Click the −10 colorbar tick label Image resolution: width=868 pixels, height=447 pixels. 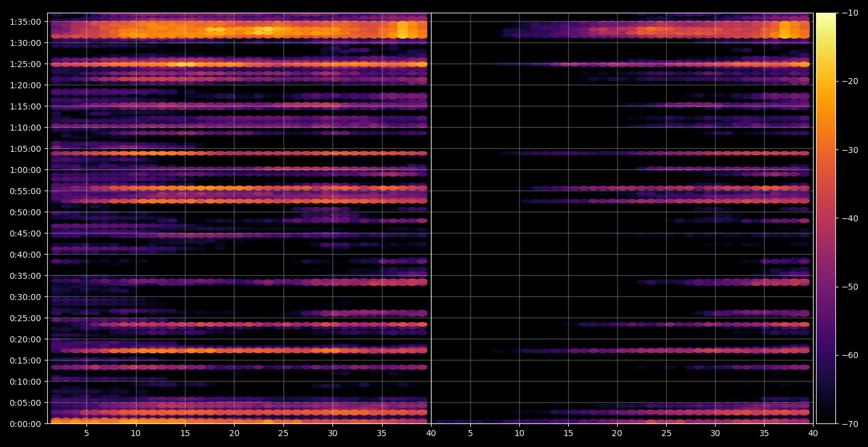pyautogui.click(x=850, y=13)
